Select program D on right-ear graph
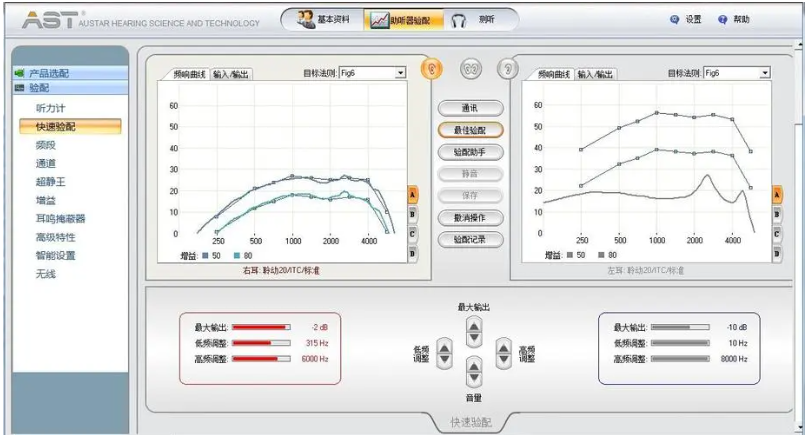 (412, 253)
